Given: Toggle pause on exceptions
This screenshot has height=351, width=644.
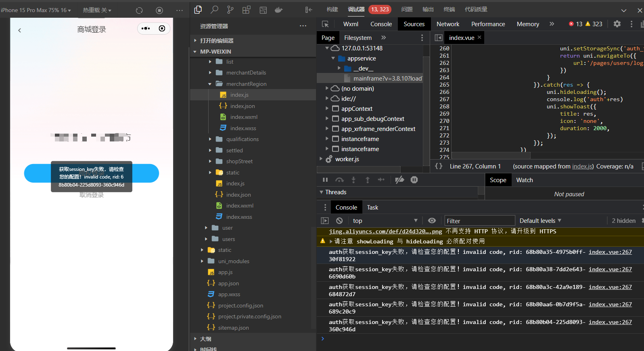Looking at the screenshot, I should click(x=414, y=180).
